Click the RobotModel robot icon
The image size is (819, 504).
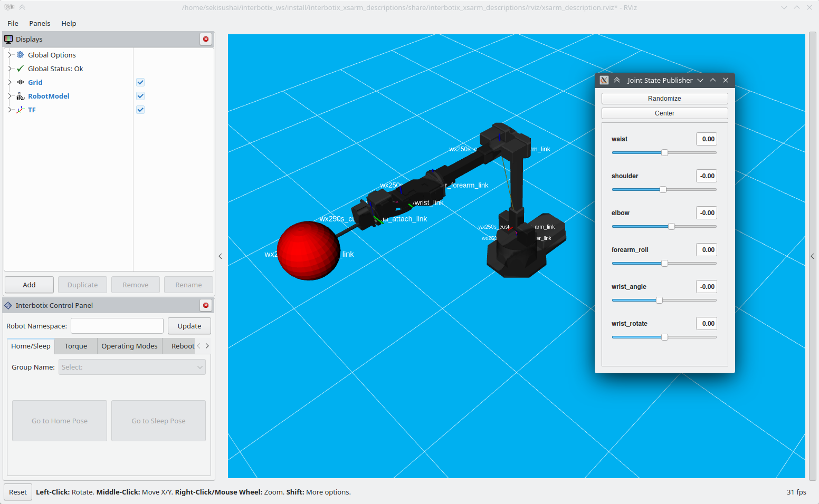[x=21, y=96]
